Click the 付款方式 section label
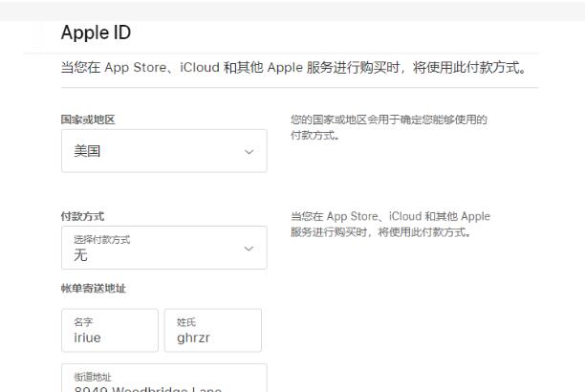585x392 pixels. [82, 216]
